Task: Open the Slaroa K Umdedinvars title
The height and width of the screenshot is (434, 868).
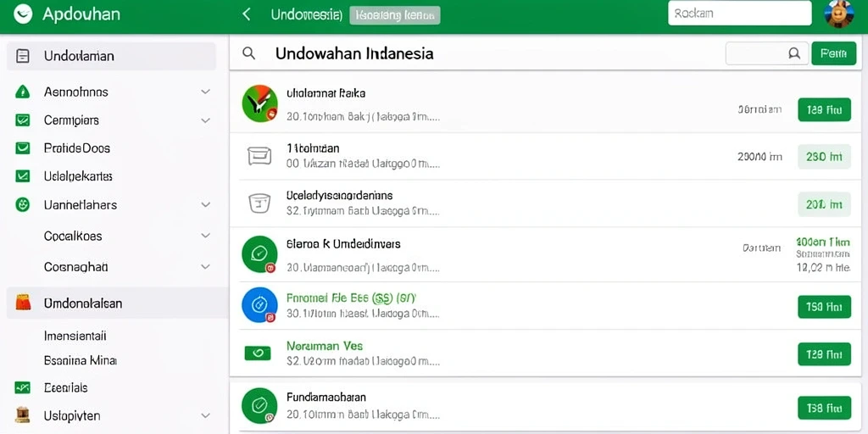Action: point(343,243)
